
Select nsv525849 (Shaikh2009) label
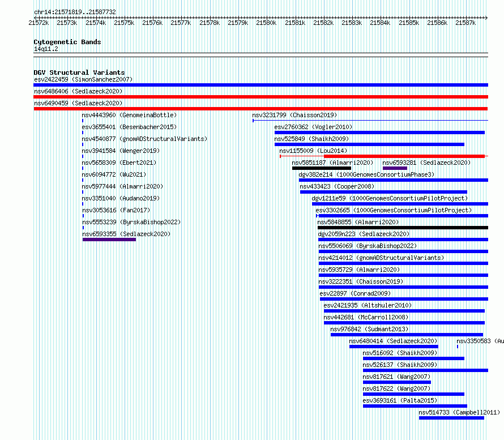tap(311, 139)
